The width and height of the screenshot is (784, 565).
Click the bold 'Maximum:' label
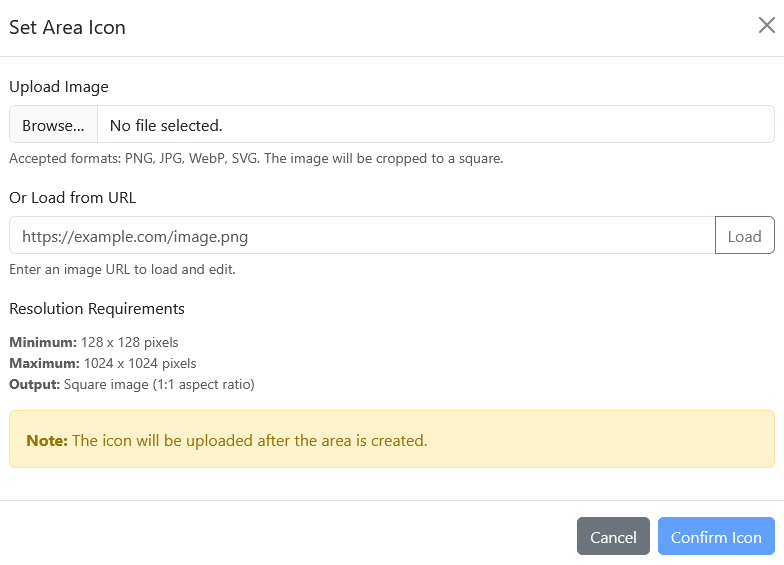(44, 363)
